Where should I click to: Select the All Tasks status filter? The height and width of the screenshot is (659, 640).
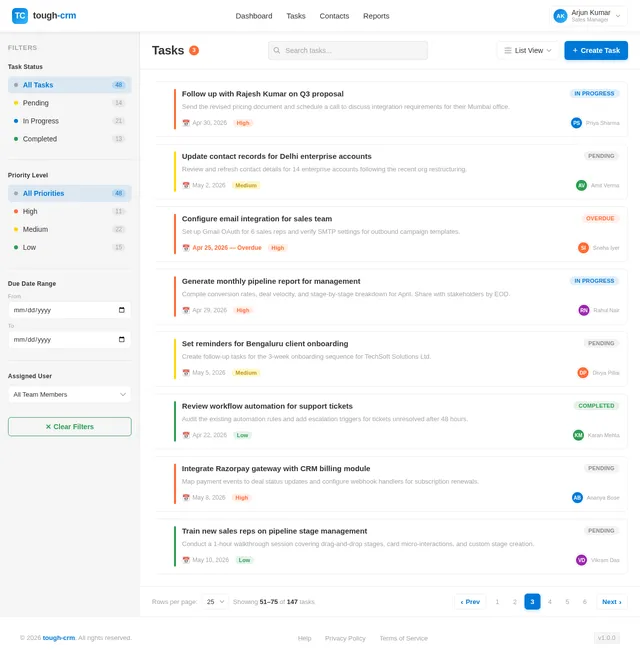pyautogui.click(x=70, y=85)
